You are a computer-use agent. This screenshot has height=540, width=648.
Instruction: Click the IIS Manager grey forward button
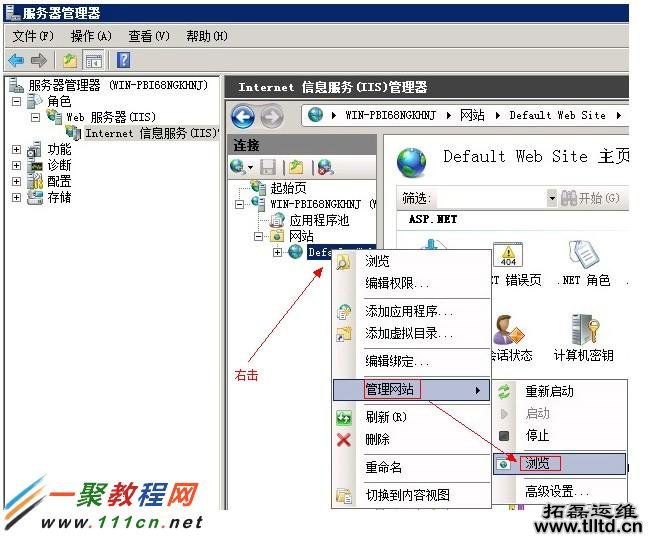(x=272, y=117)
